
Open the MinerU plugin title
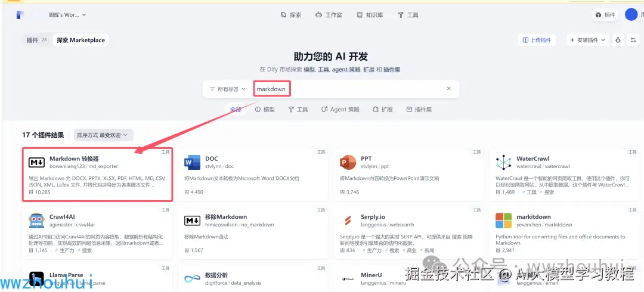(371, 275)
